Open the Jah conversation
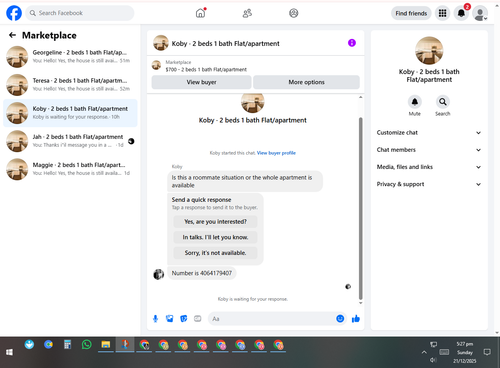This screenshot has height=368, width=500. (x=70, y=141)
